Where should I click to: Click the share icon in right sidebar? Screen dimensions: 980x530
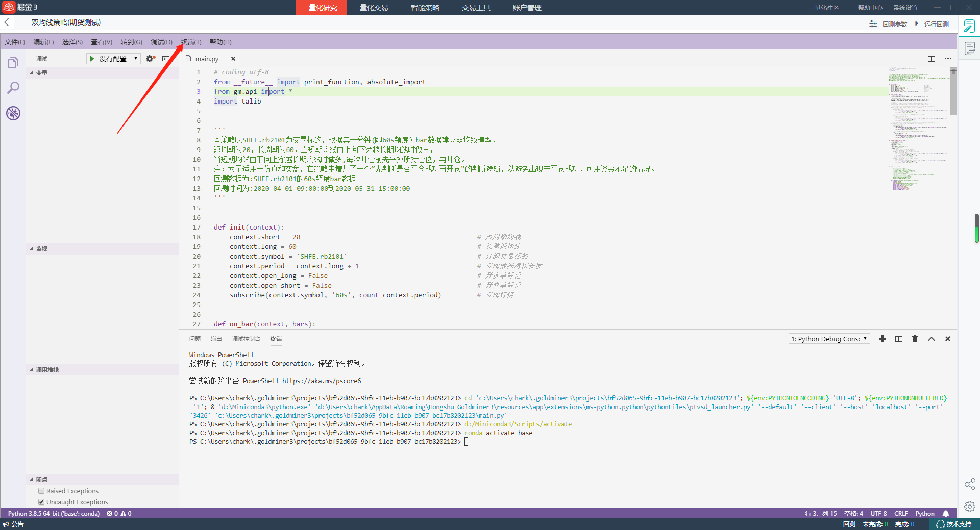pos(970,484)
